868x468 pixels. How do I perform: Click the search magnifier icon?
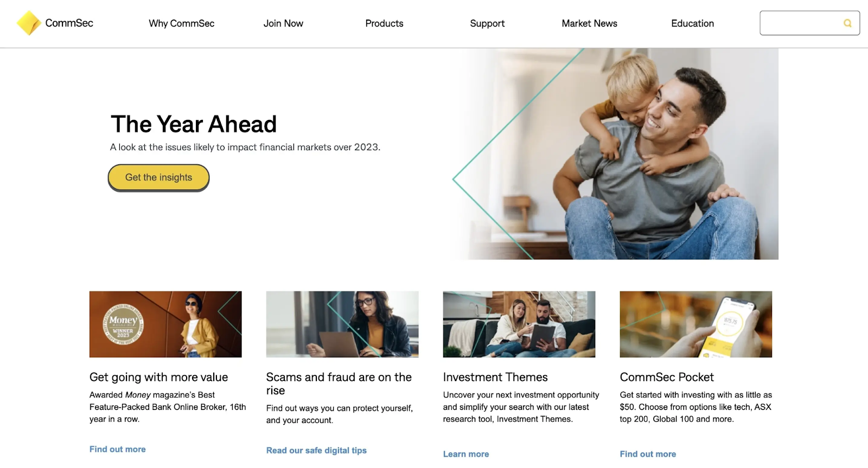(x=847, y=23)
